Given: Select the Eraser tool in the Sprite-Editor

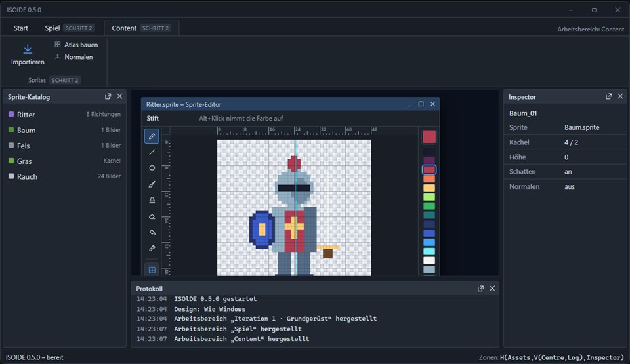Looking at the screenshot, I should click(x=152, y=216).
